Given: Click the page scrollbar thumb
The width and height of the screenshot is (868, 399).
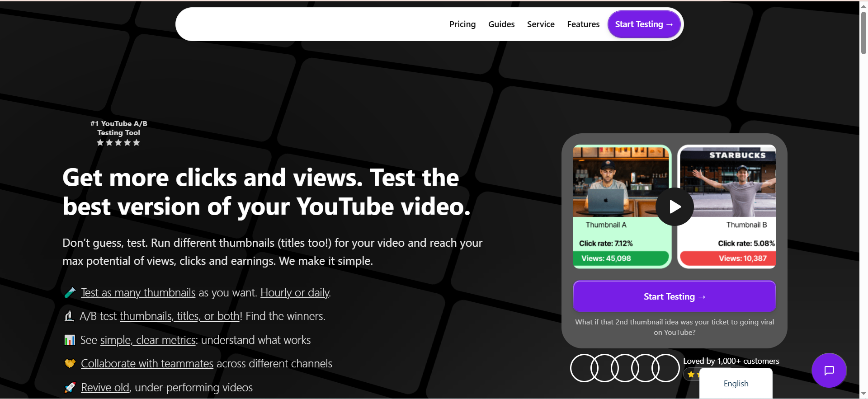Looking at the screenshot, I should pos(863,33).
